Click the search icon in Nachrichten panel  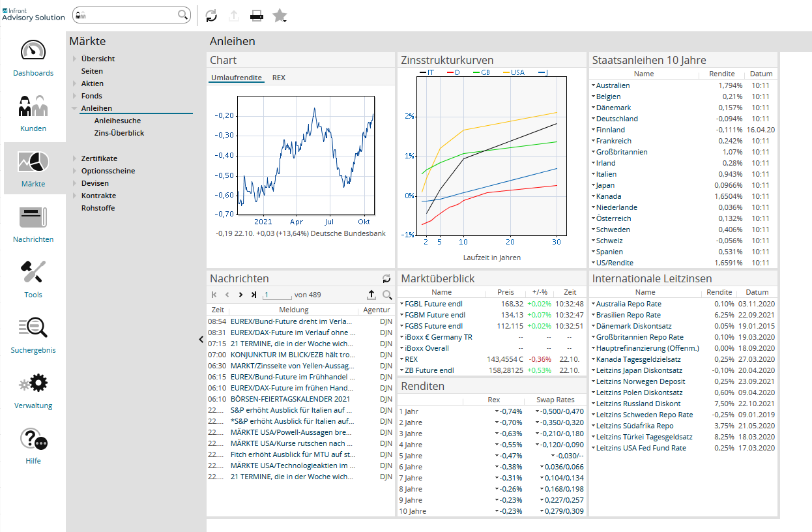coord(387,295)
